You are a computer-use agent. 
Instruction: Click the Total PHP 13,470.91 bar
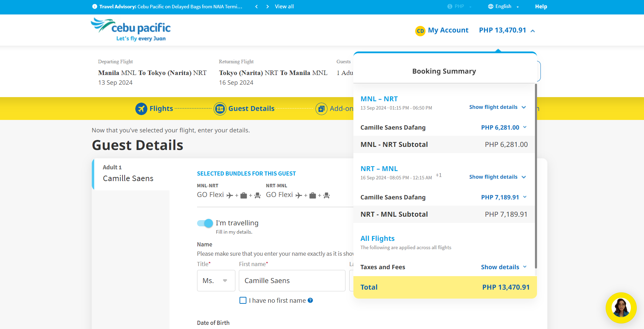point(445,287)
